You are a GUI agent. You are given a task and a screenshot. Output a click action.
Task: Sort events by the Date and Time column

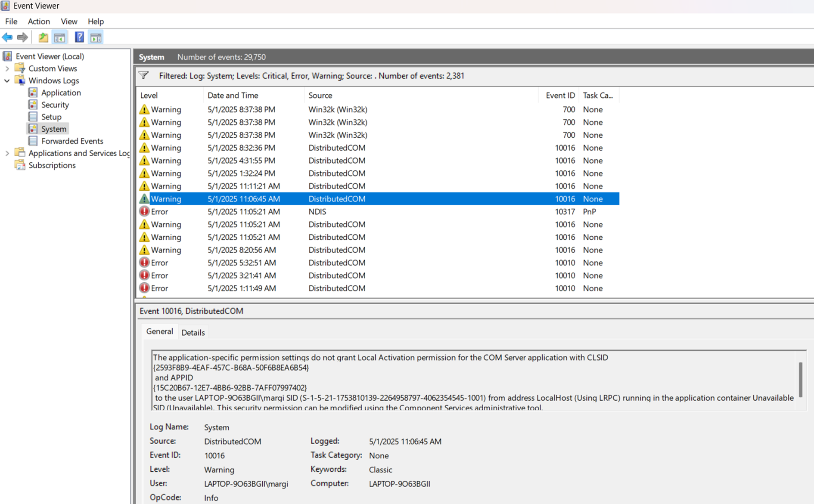(x=233, y=95)
